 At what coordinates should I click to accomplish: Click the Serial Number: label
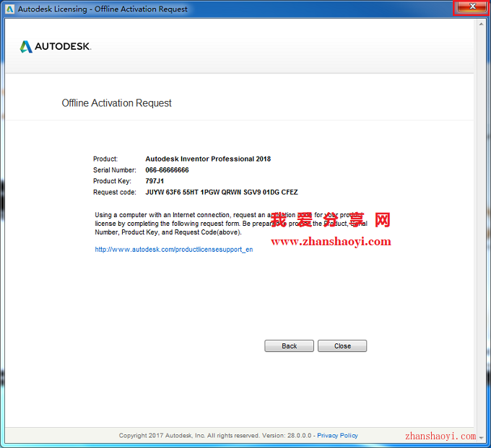click(x=115, y=170)
